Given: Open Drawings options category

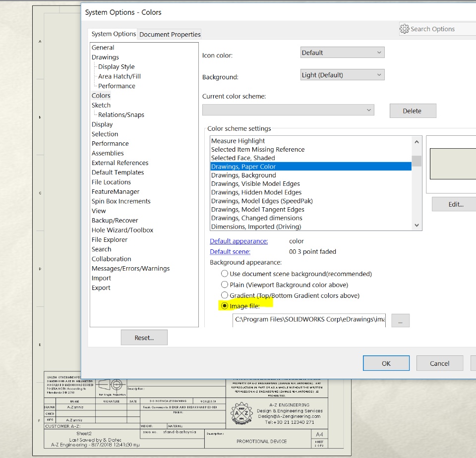Looking at the screenshot, I should coord(105,57).
